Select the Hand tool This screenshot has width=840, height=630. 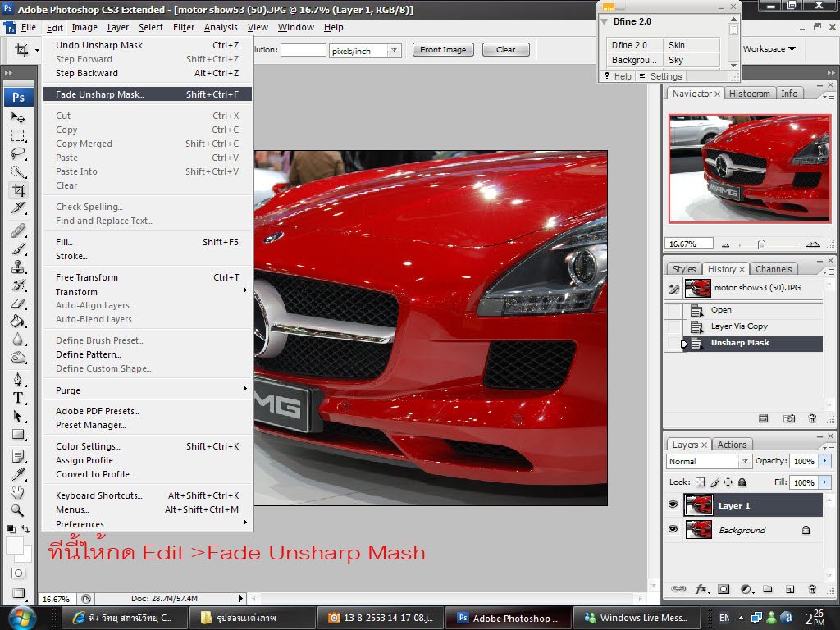(18, 492)
